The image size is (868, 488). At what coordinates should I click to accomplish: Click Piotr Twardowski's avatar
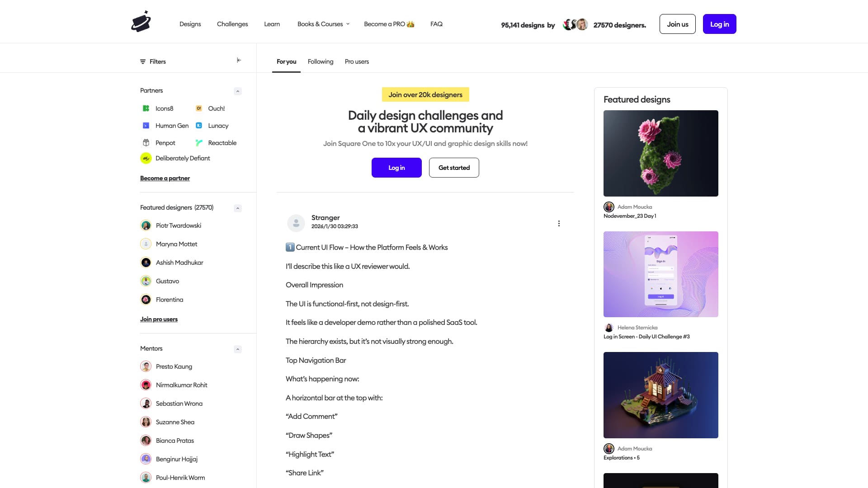tap(146, 225)
